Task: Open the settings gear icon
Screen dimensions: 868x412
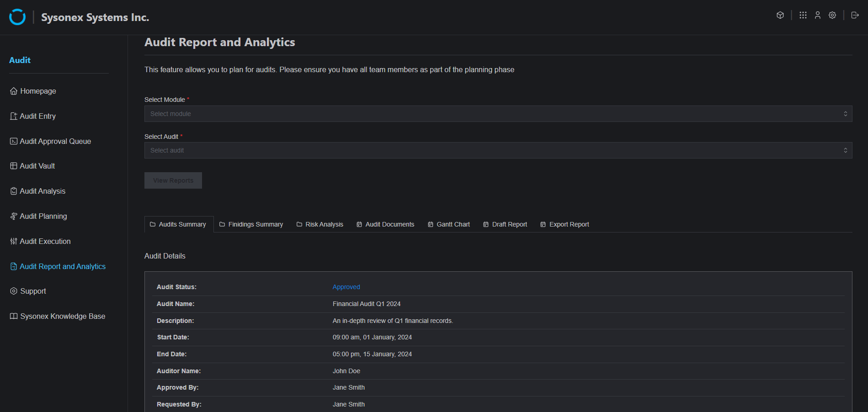Action: (x=832, y=15)
